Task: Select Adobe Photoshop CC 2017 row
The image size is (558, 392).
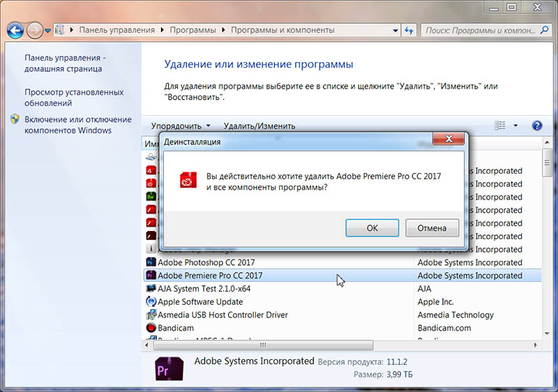Action: 342,262
